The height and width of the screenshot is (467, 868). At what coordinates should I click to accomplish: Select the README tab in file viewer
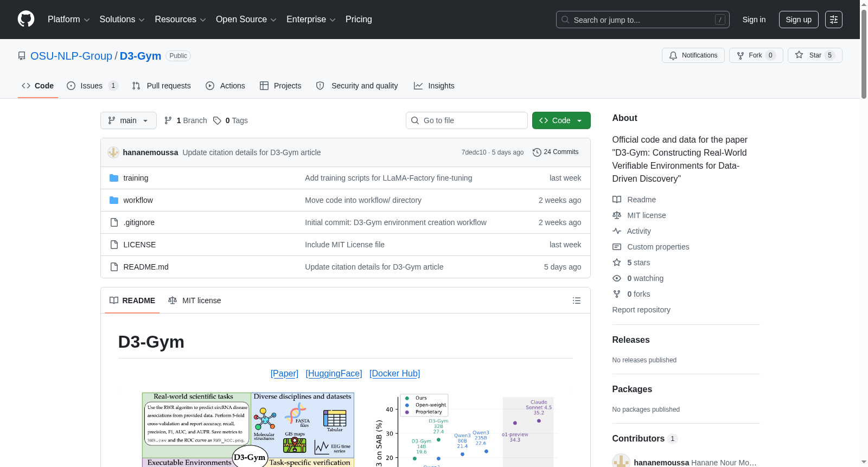(132, 300)
